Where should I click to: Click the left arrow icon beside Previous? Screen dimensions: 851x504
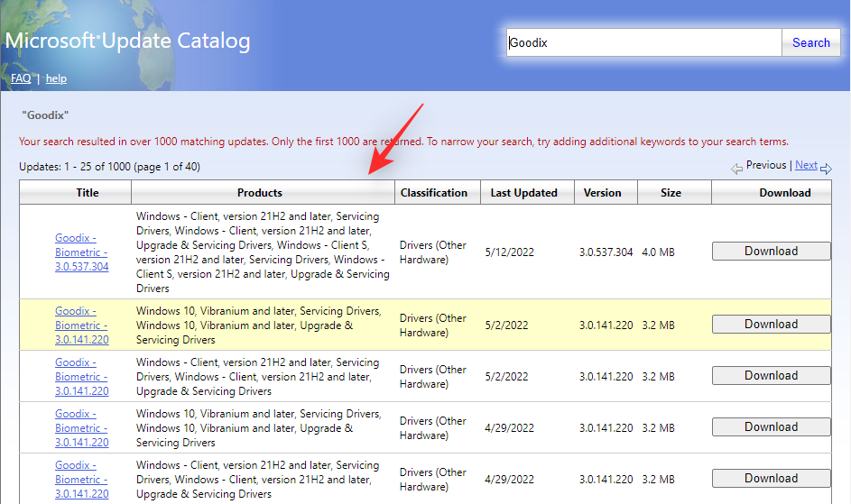tap(736, 168)
